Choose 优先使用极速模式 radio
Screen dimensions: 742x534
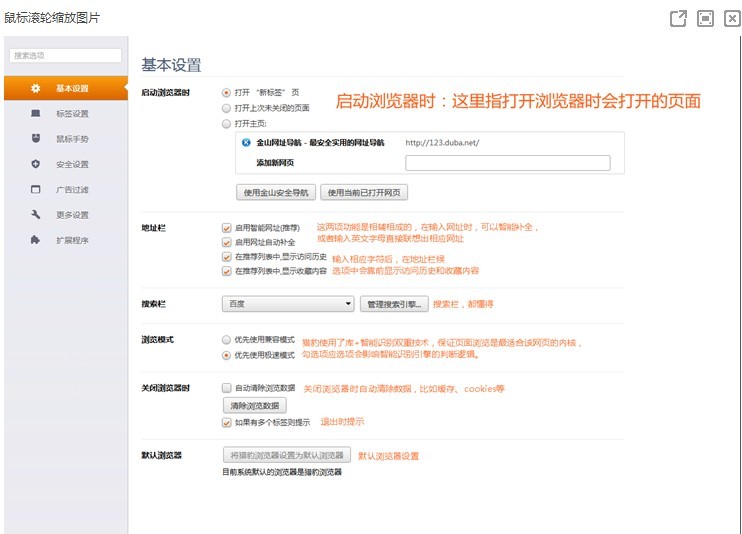click(226, 355)
